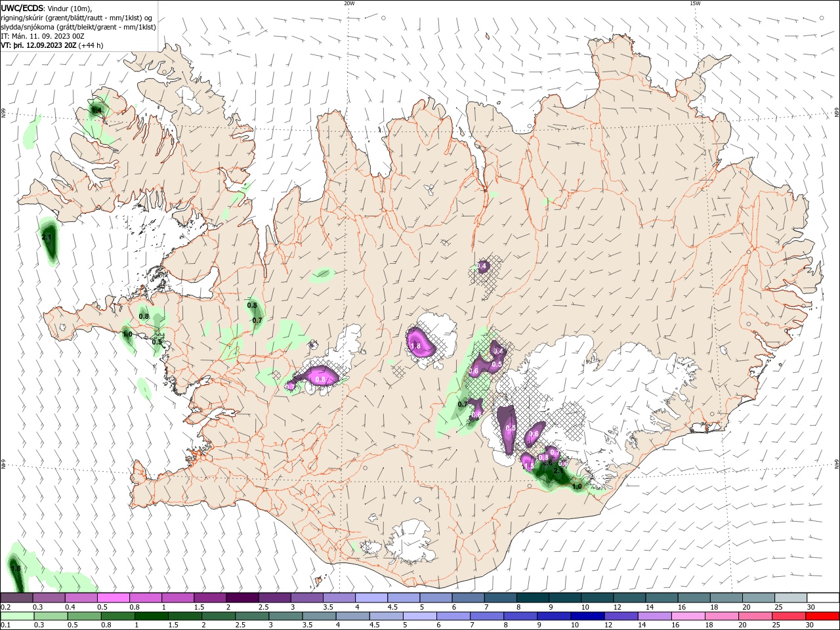Screen dimensions: 840x630
Task: Click the light gray snow swatch labeled 25
Action: [789, 597]
